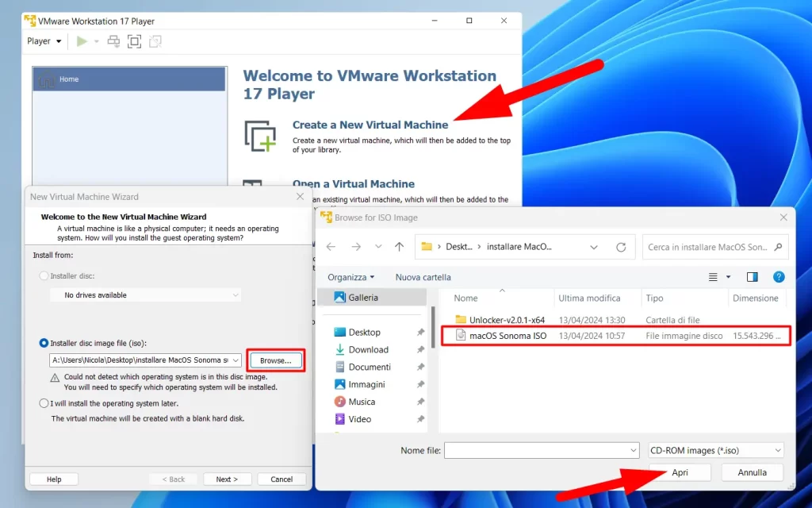Screen dimensions: 812x508
Task: Open the CD-ROM images (*.iso) filter
Action: 716,451
